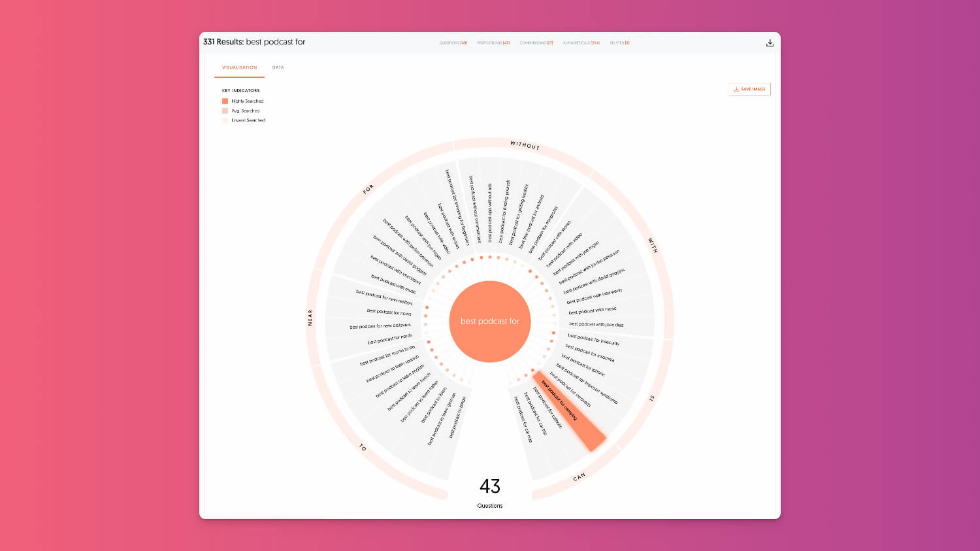Go to Comparisons results link
Image resolution: width=980 pixels, height=551 pixels.
pyautogui.click(x=536, y=43)
